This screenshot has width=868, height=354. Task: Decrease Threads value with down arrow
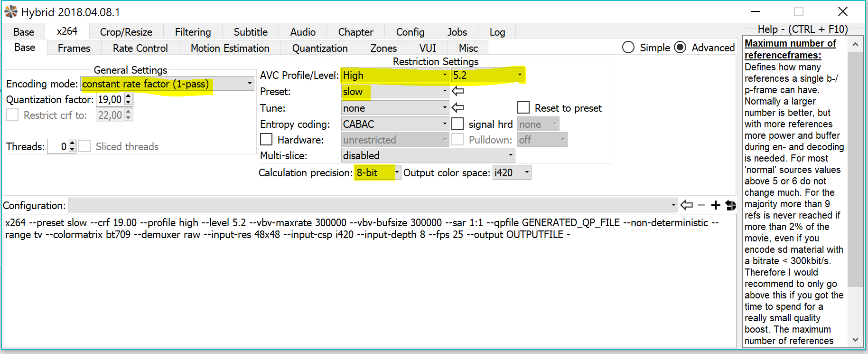[x=72, y=149]
